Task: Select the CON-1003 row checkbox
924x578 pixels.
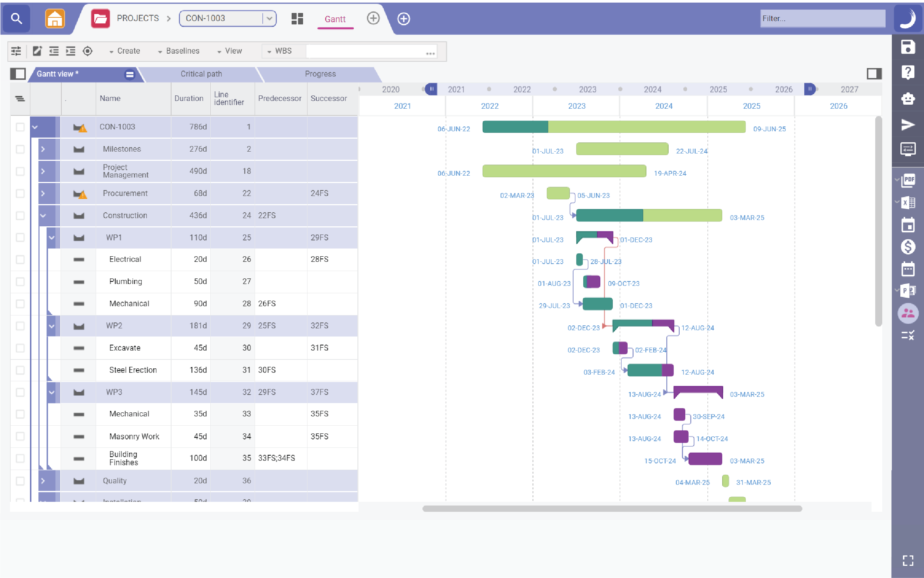Action: click(x=20, y=127)
